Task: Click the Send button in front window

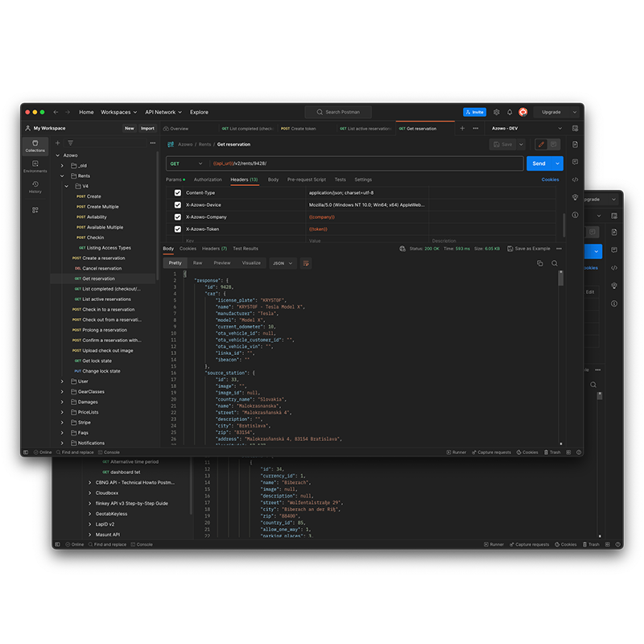Action: click(x=539, y=163)
